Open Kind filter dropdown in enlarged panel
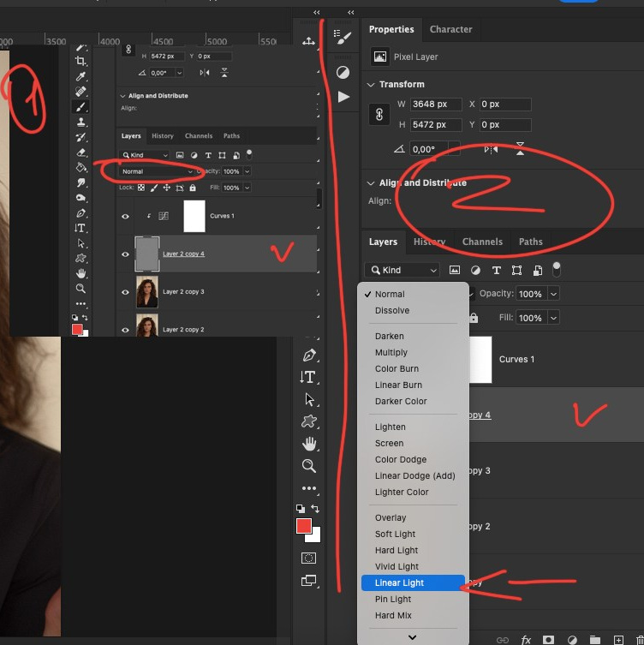Viewport: 644px width, 645px height. 402,271
